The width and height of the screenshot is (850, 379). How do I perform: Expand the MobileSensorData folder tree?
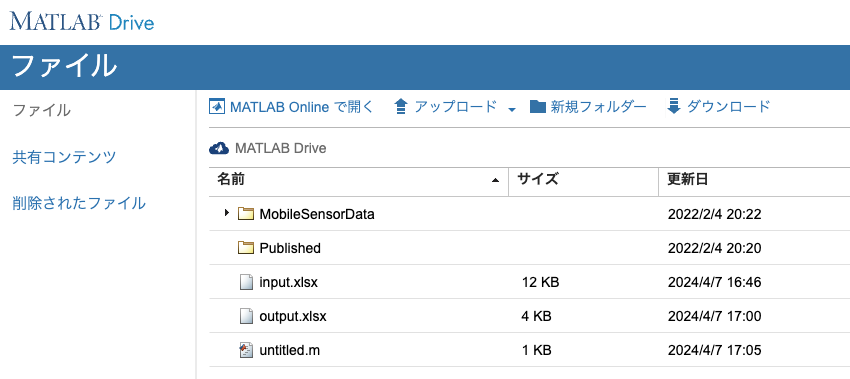(x=227, y=213)
